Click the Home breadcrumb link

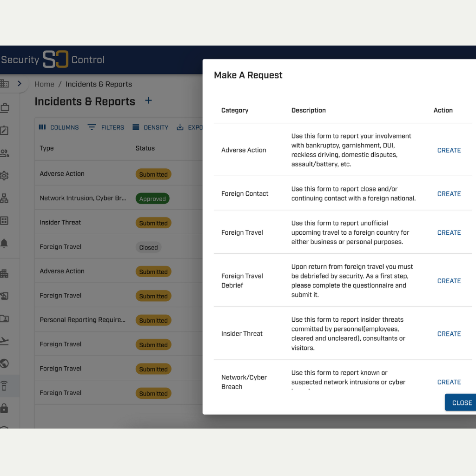(44, 84)
